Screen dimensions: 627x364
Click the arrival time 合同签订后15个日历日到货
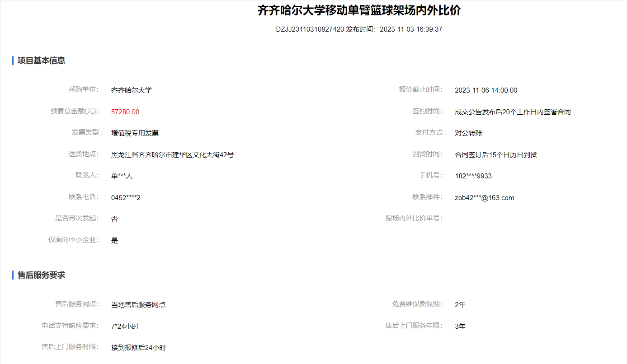(x=496, y=155)
